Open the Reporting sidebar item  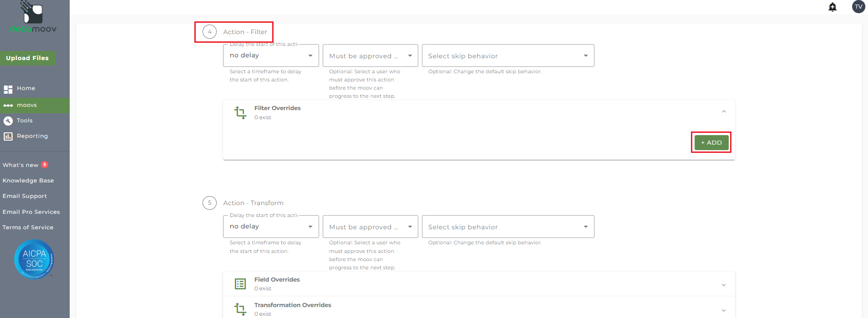click(32, 136)
